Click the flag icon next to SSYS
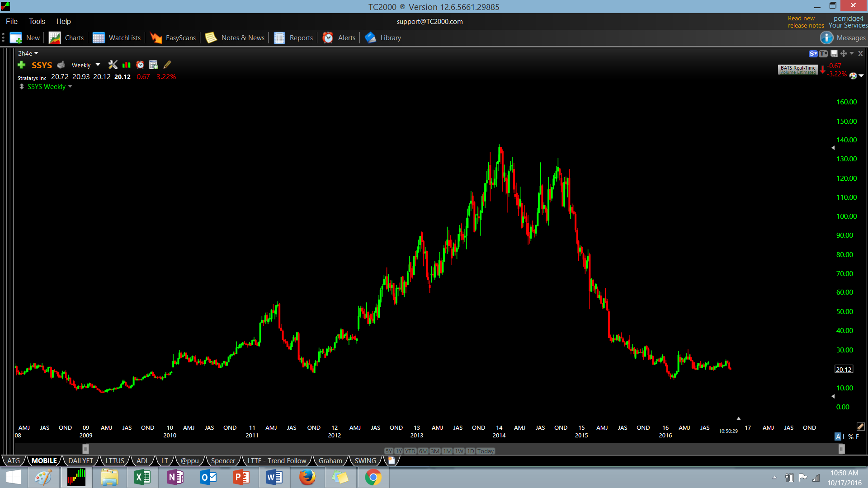868x488 pixels. point(61,65)
